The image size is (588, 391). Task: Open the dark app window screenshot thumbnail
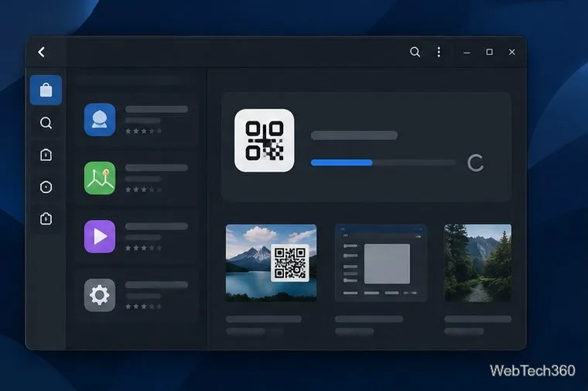[381, 262]
